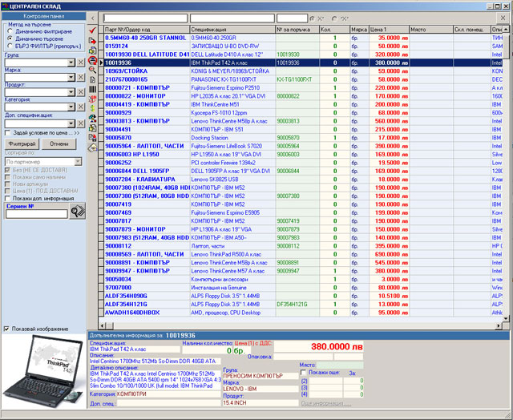The height and width of the screenshot is (420, 513).
Task: Open the Група dropdown list
Action: [71, 63]
